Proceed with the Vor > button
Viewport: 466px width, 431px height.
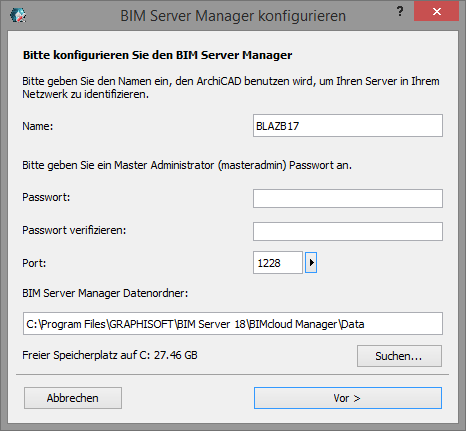[348, 398]
